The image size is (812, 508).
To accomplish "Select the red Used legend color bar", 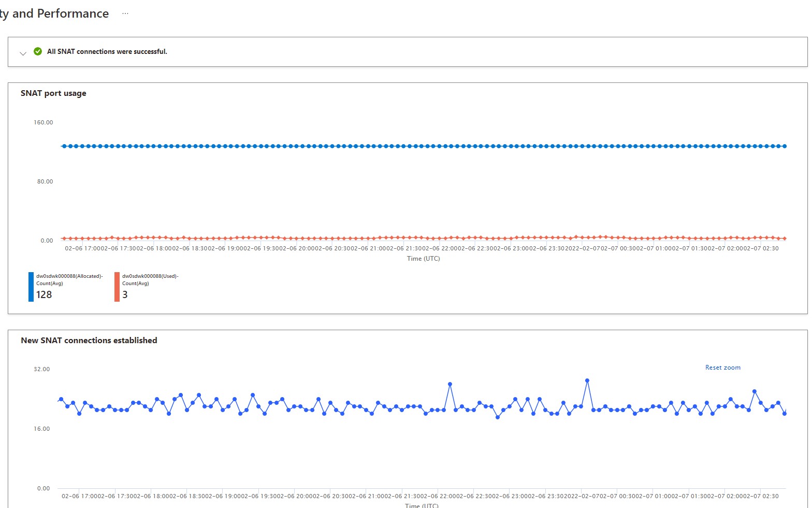I will 117,287.
